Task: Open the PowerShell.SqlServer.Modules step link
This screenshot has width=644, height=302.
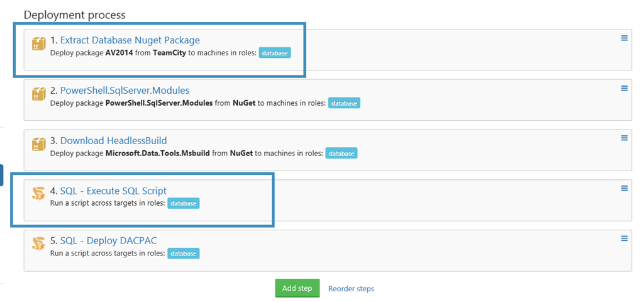Action: click(x=125, y=90)
